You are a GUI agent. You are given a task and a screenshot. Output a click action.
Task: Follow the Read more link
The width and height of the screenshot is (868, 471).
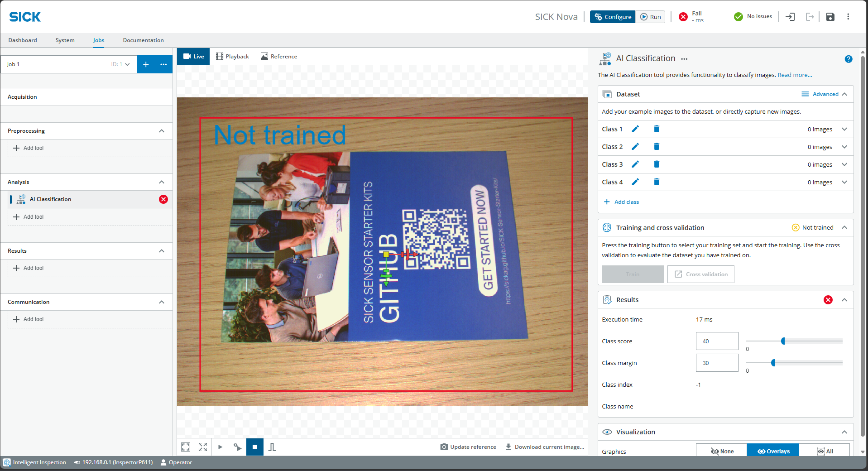[x=795, y=75]
